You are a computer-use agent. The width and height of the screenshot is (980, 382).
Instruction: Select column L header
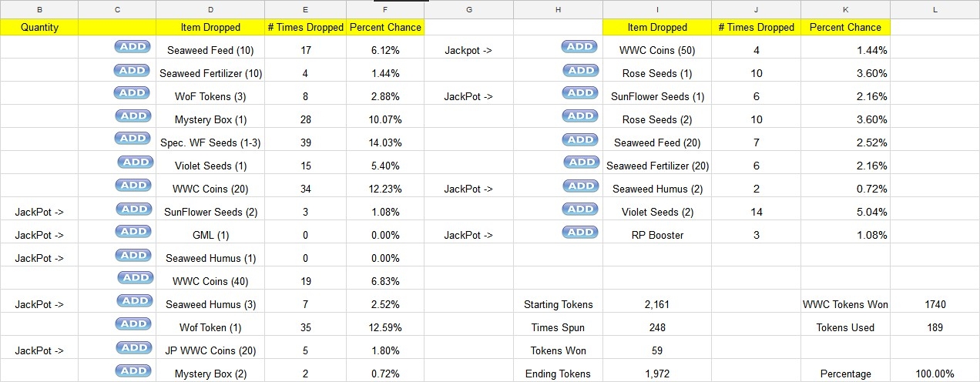point(935,9)
